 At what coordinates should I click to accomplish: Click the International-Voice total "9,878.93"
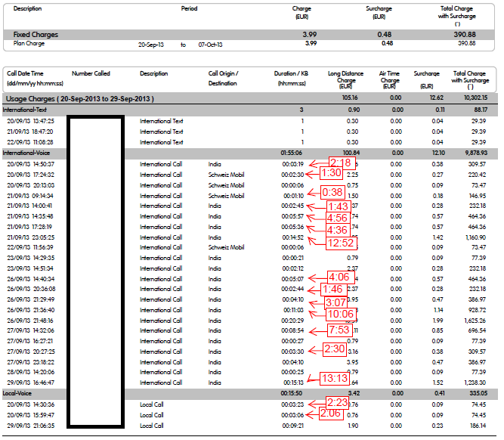click(476, 153)
